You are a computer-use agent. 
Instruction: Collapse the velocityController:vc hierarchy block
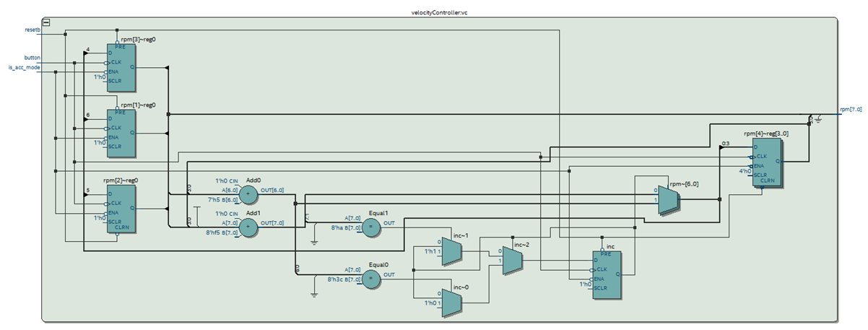click(x=46, y=23)
